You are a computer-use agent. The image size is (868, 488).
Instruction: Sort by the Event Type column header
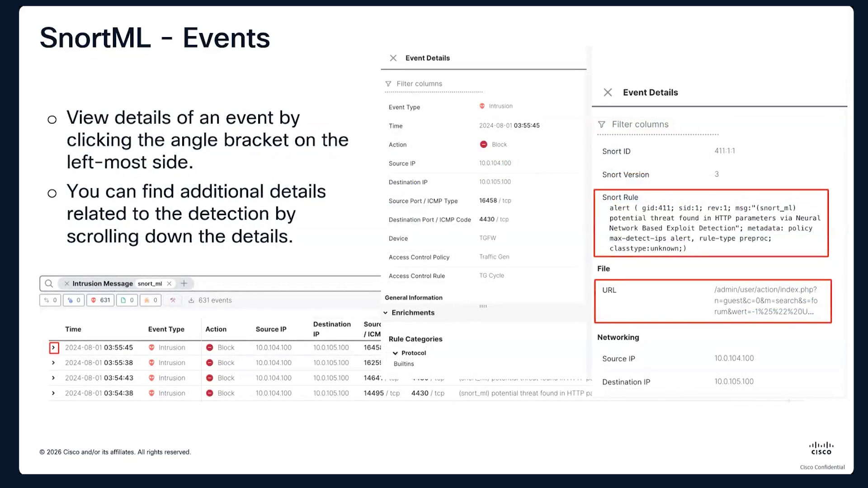coord(166,329)
